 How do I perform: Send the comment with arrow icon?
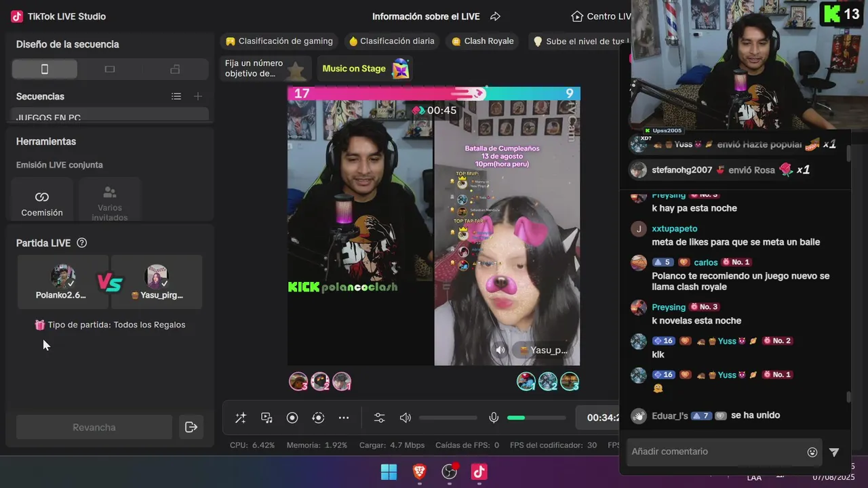(834, 452)
